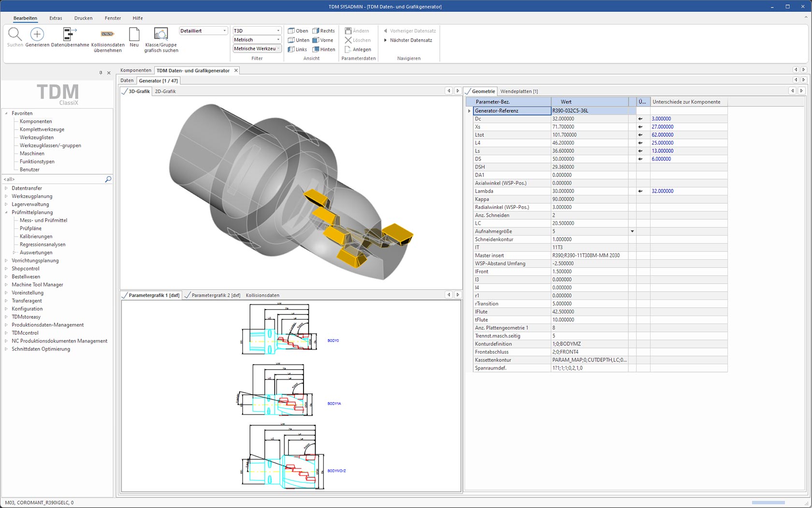
Task: Click the Suchen magnifier icon
Action: (x=15, y=34)
